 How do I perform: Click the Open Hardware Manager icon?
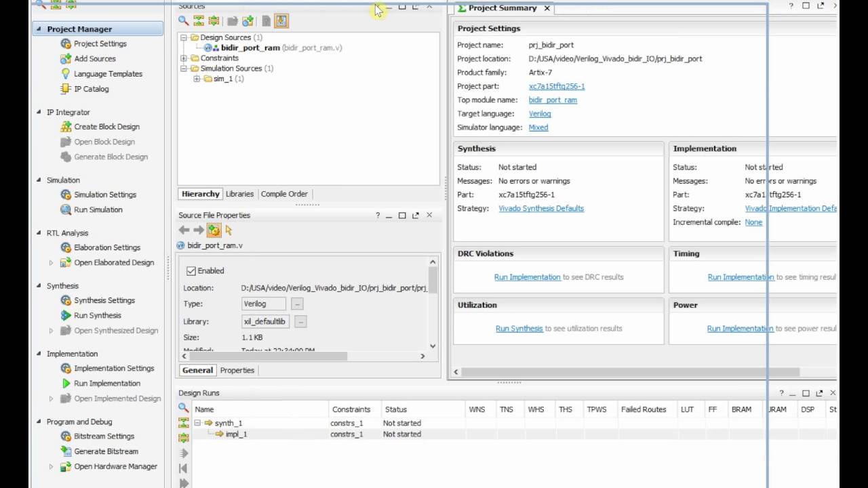[x=66, y=466]
